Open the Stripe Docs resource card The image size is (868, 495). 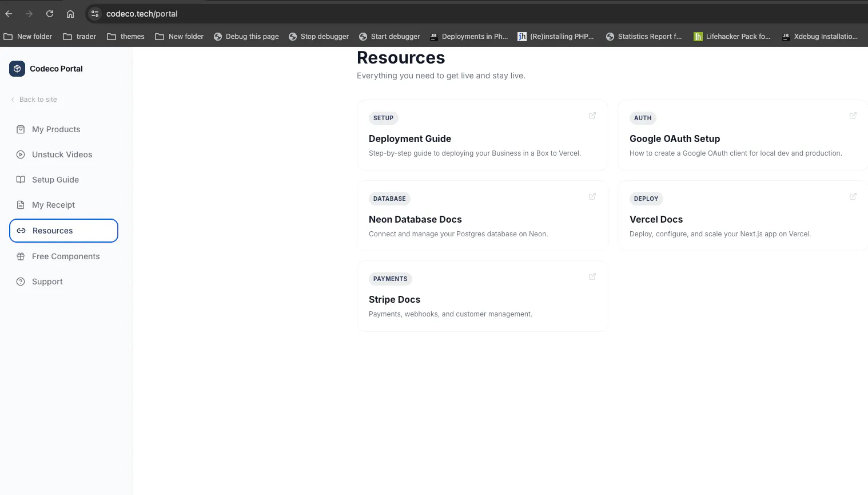482,296
